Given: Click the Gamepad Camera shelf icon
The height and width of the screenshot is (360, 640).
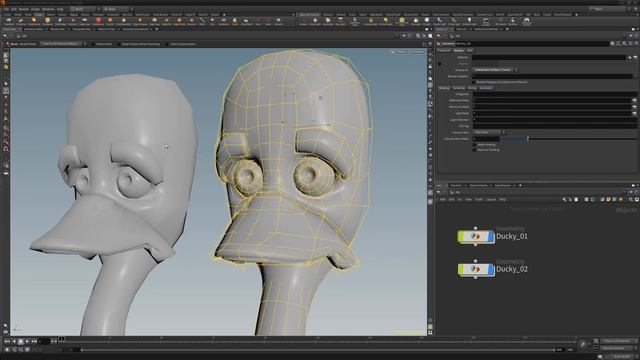Looking at the screenshot, I should (527, 21).
